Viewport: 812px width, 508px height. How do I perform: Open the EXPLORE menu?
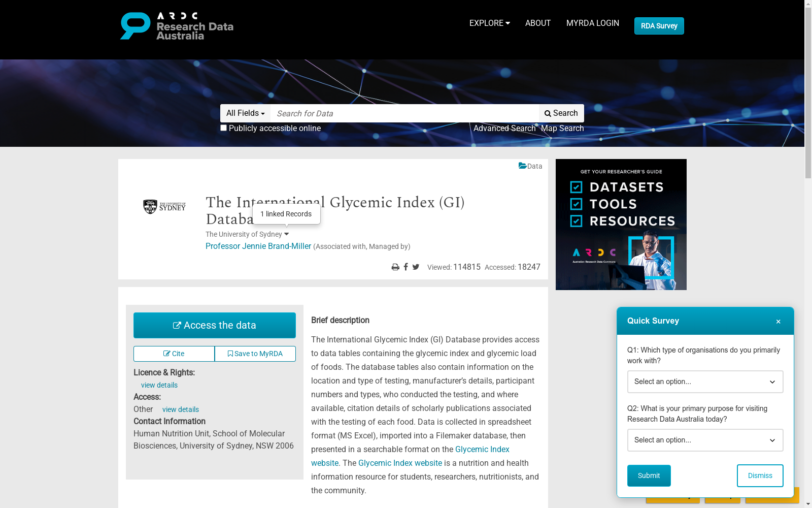489,23
